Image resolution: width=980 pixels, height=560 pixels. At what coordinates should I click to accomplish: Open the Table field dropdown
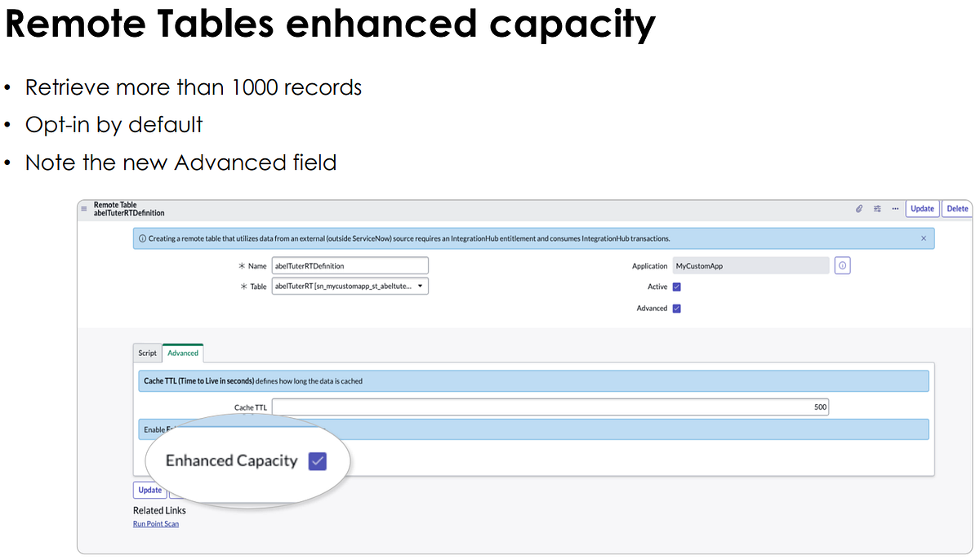[x=420, y=286]
